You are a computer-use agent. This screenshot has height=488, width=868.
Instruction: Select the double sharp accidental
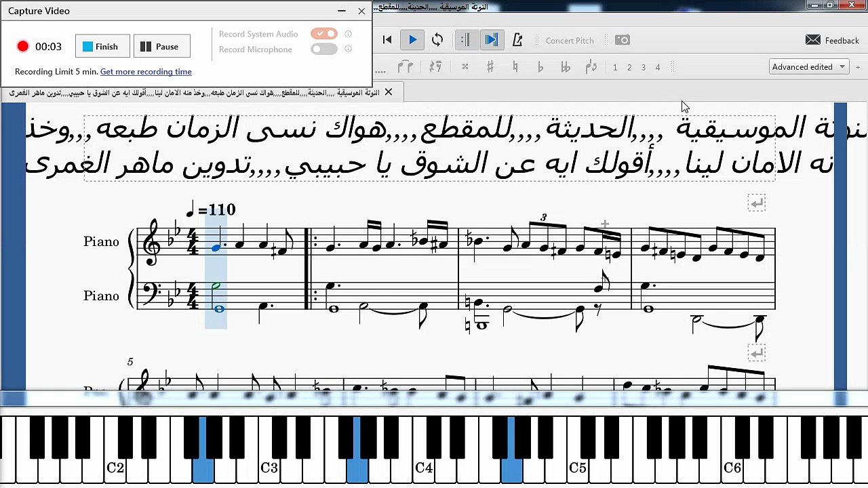tap(465, 67)
